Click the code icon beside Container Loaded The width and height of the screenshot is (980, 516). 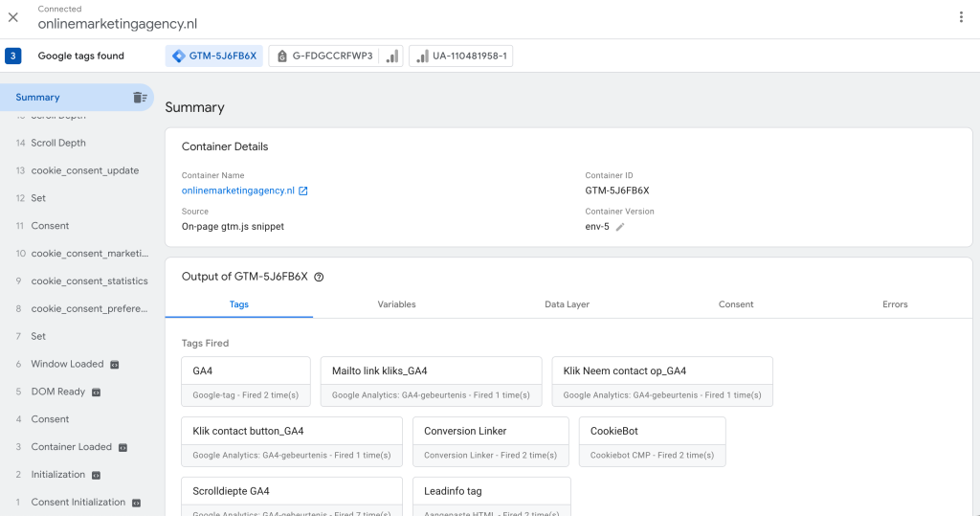coord(122,447)
